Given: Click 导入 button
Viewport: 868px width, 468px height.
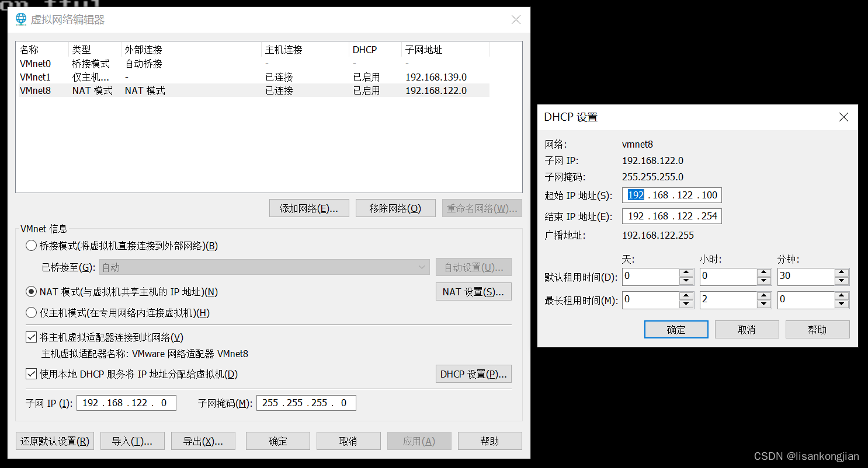Looking at the screenshot, I should pos(133,441).
